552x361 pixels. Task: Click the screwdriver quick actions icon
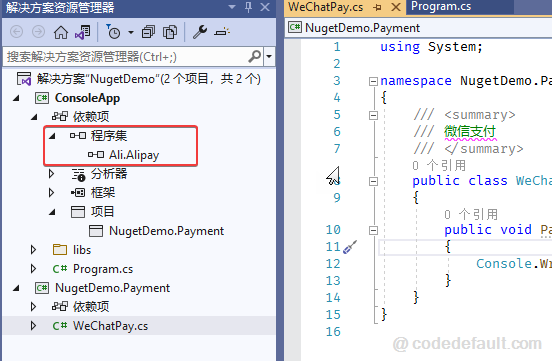[x=350, y=247]
